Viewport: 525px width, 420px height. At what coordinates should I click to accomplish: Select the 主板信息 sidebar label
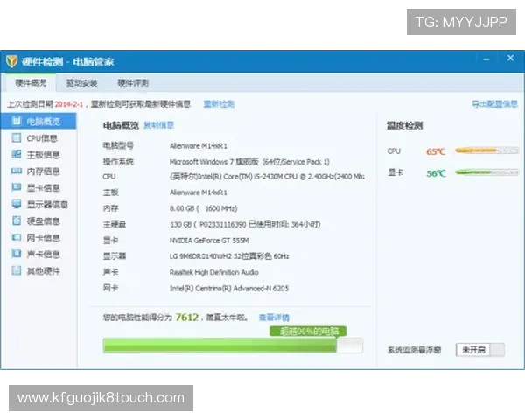(x=43, y=154)
